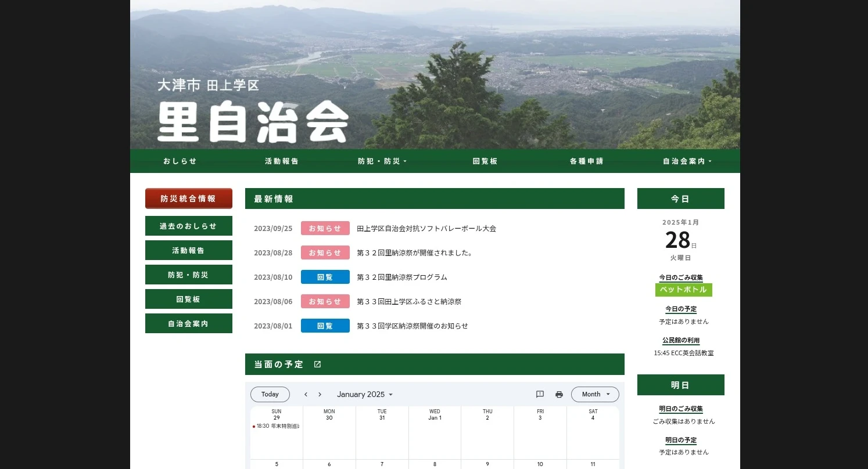
Task: Click the calendar print icon
Action: pyautogui.click(x=559, y=394)
